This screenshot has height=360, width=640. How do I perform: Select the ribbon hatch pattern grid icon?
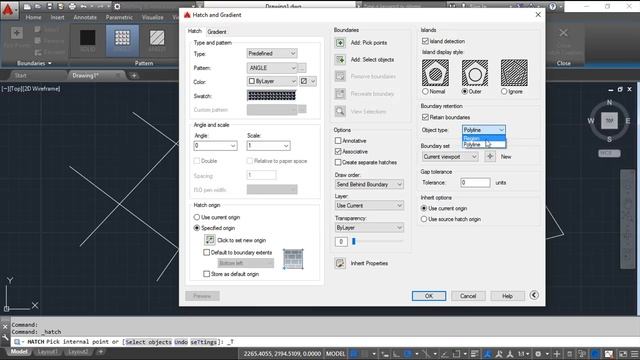click(x=122, y=38)
